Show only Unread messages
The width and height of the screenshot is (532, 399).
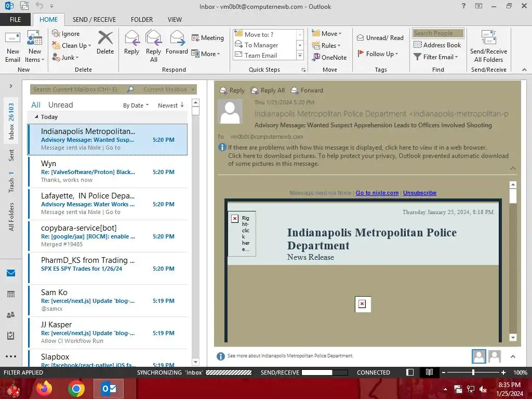[x=60, y=105]
